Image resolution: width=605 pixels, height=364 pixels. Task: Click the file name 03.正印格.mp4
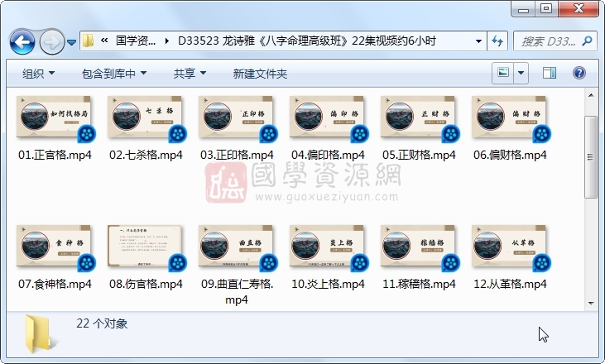237,155
